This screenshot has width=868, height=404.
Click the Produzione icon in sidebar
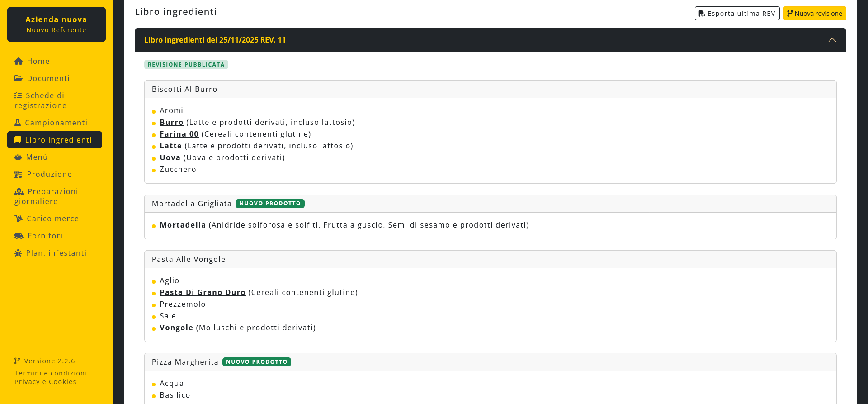click(19, 174)
